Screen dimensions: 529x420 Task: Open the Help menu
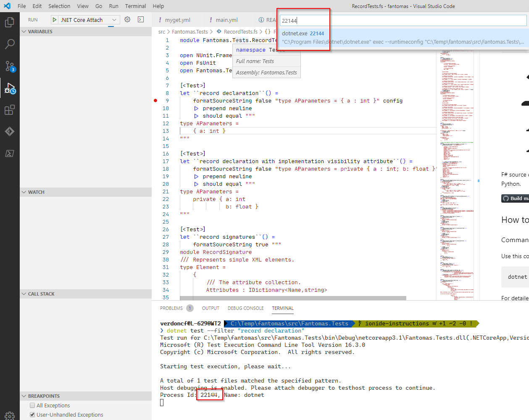(158, 6)
